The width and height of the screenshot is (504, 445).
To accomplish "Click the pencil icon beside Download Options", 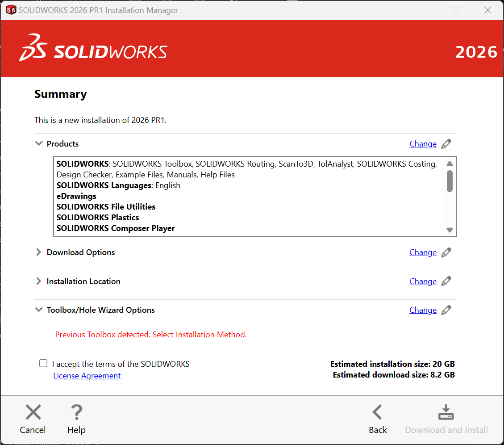I will click(x=446, y=252).
